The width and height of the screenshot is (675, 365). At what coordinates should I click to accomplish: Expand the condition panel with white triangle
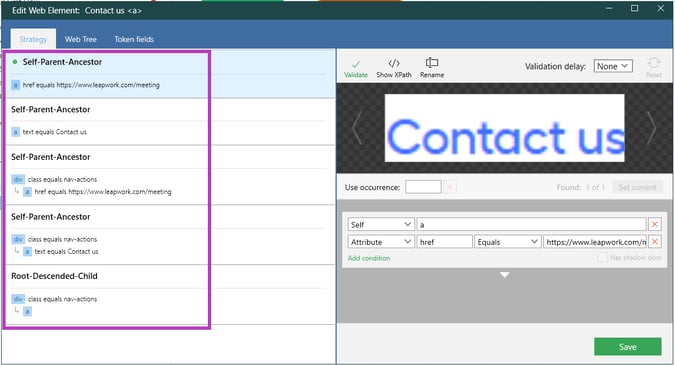click(505, 275)
